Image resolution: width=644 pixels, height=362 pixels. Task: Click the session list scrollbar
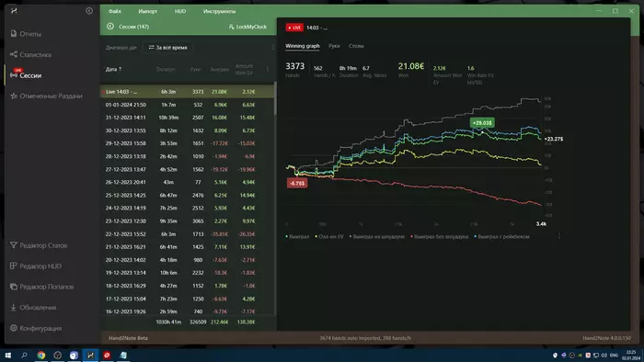tap(275, 98)
